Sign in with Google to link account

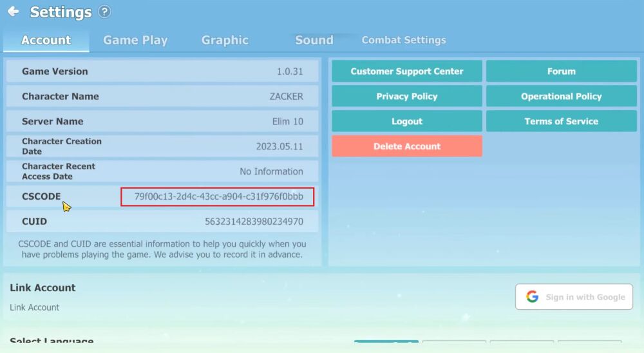(574, 297)
